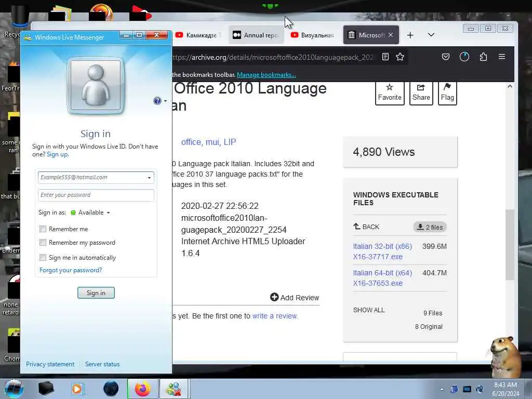Image resolution: width=532 pixels, height=399 pixels.
Task: Open the Firefox extensions puzzle icon
Action: [484, 57]
